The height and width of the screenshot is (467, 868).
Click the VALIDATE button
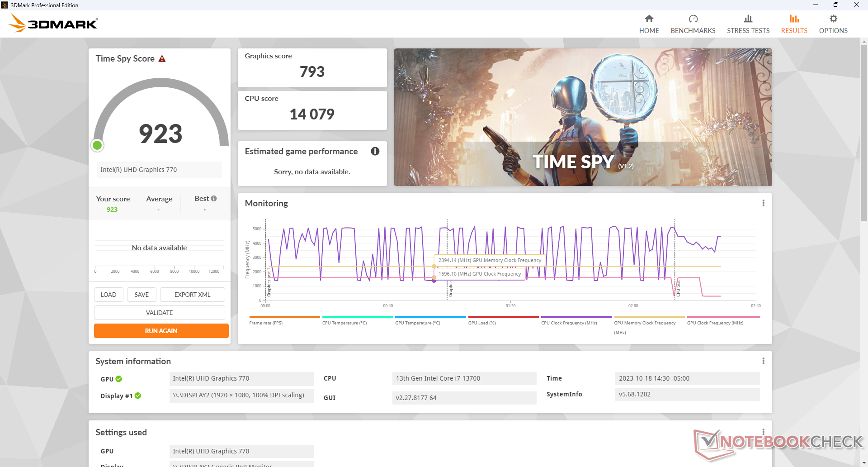point(159,313)
